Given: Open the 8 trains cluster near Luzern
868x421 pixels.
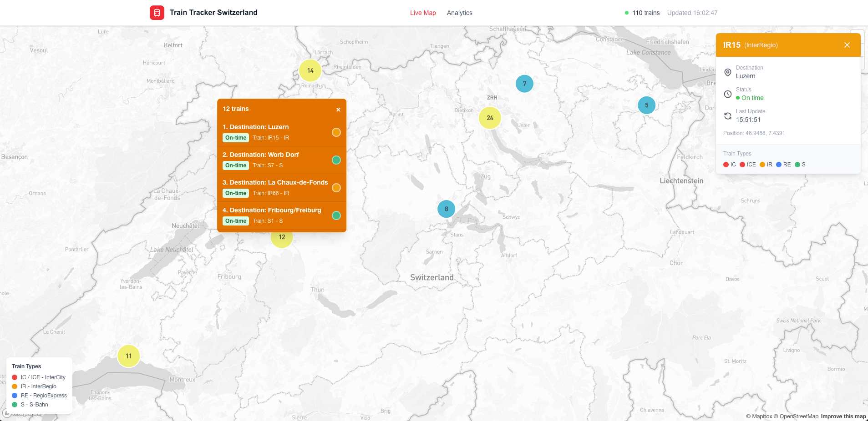Looking at the screenshot, I should pos(446,209).
